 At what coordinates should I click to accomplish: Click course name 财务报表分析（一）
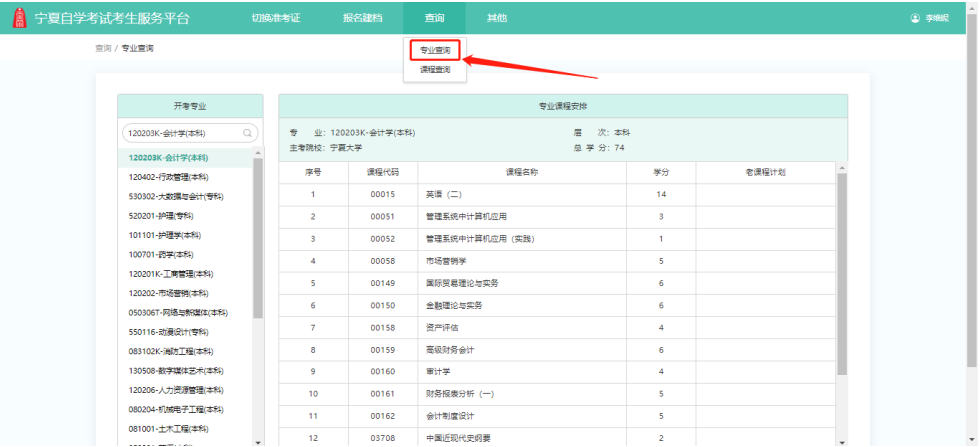[460, 394]
